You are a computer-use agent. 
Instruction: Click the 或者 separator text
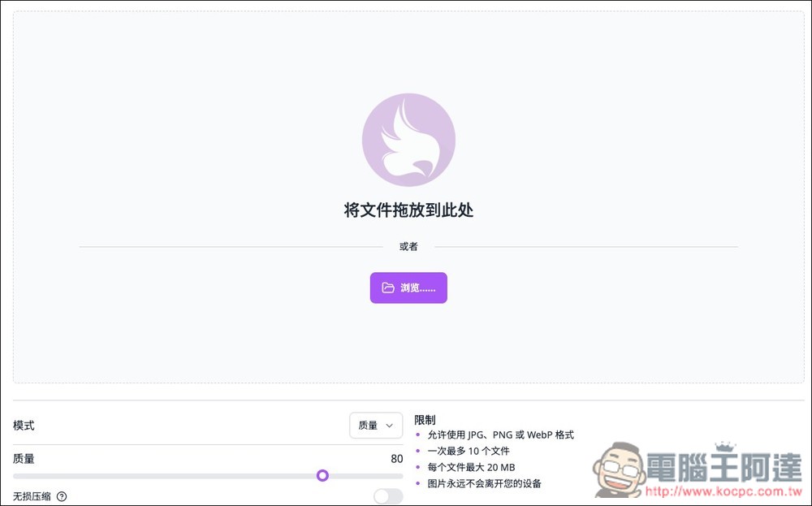[408, 247]
